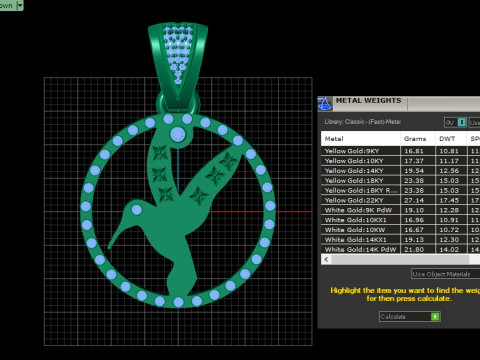The height and width of the screenshot is (360, 480).
Task: Open the viewport dropdown arrow at top-left corner
Action: click(x=20, y=5)
